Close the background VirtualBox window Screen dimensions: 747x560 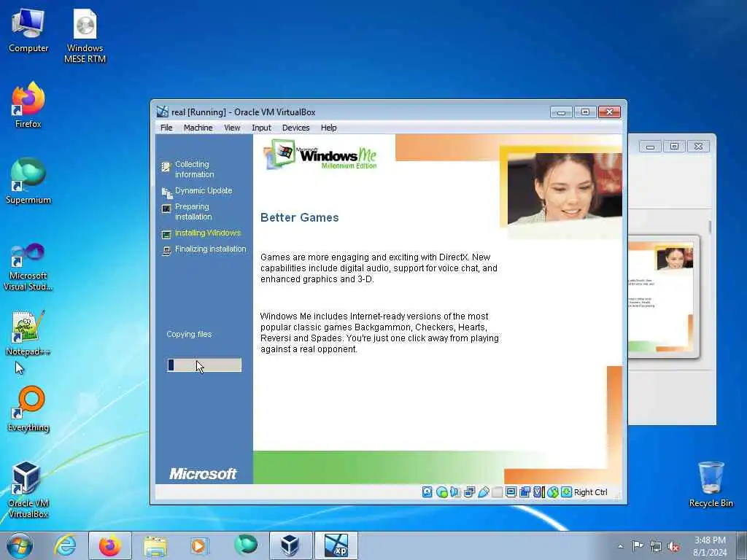pyautogui.click(x=698, y=147)
